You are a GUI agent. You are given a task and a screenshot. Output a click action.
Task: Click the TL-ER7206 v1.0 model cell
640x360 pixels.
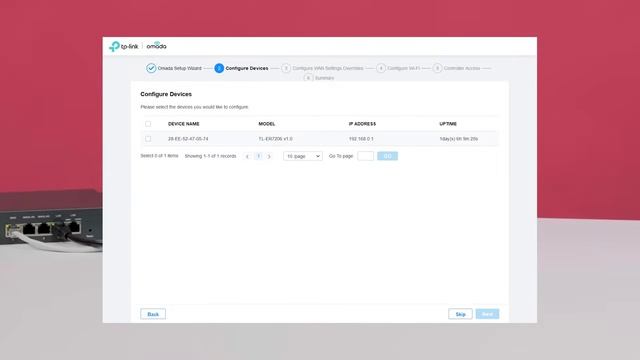275,139
